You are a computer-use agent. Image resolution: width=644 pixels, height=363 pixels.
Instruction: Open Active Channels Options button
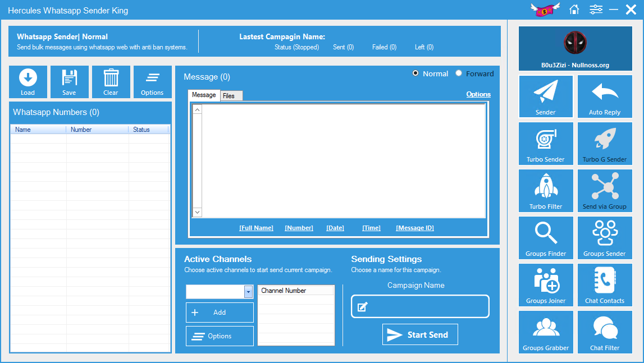pos(220,336)
